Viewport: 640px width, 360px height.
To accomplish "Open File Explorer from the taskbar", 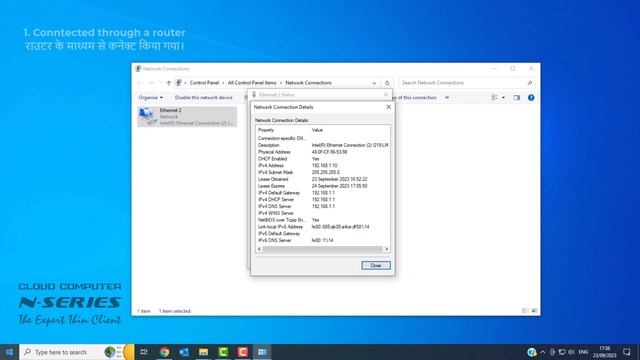I will pos(203,352).
